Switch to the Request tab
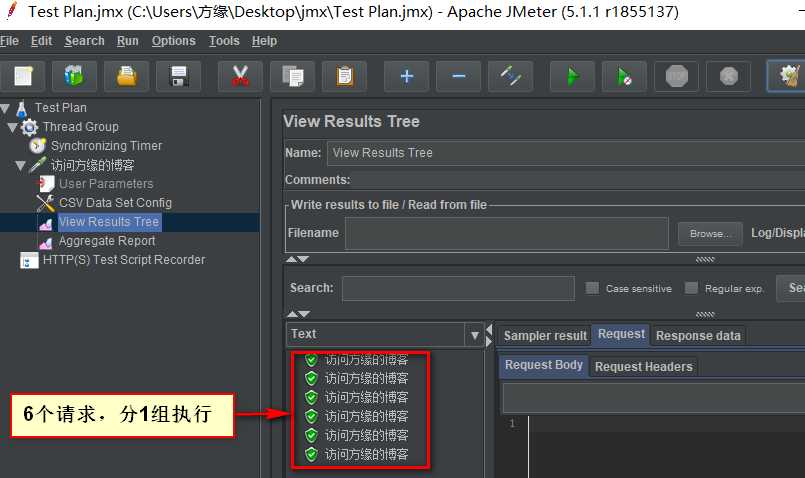This screenshot has width=805, height=478. click(x=621, y=334)
